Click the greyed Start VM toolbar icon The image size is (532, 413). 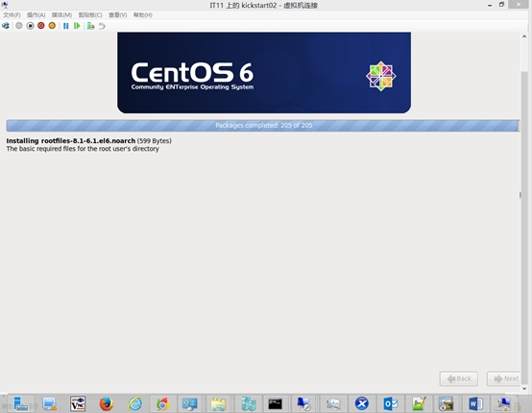(x=19, y=26)
